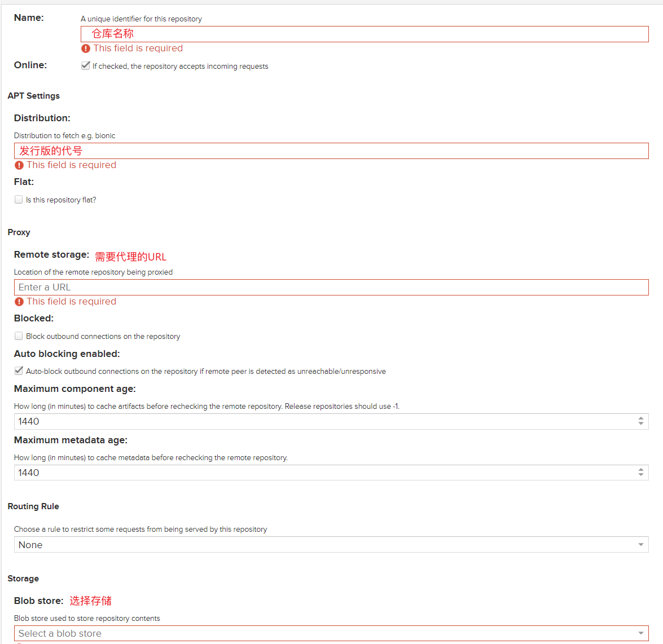This screenshot has height=644, width=663.
Task: Click the repository Name input field
Action: coord(364,34)
